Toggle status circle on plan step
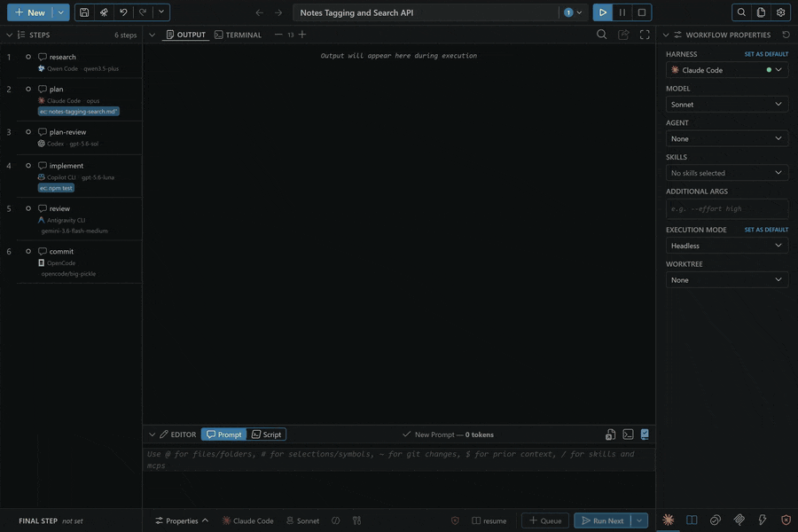 tap(28, 89)
